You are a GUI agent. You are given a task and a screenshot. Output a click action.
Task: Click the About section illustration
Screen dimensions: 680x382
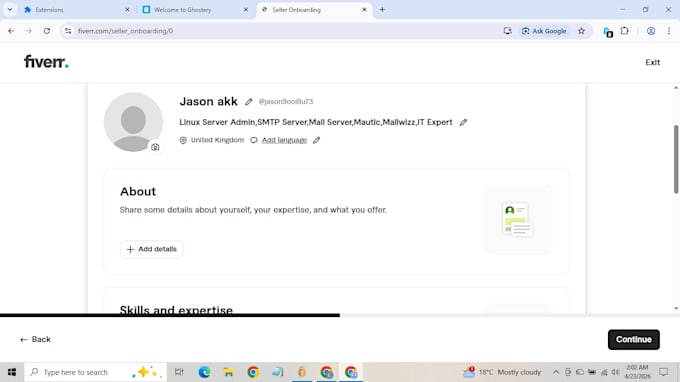(x=518, y=219)
